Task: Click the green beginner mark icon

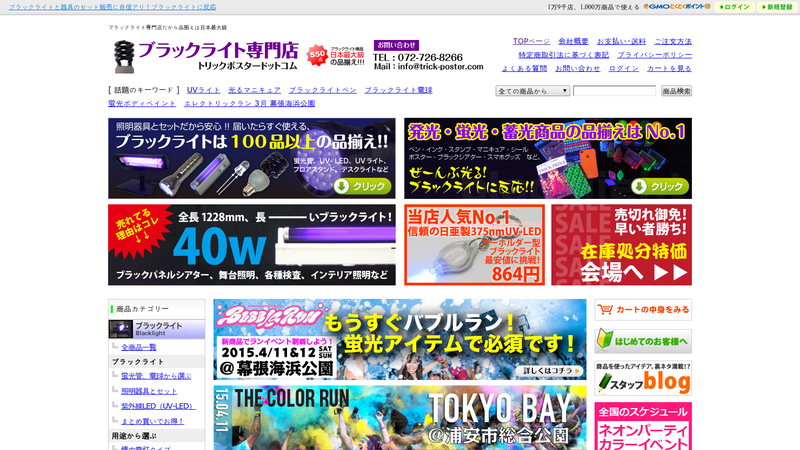Action: (604, 340)
